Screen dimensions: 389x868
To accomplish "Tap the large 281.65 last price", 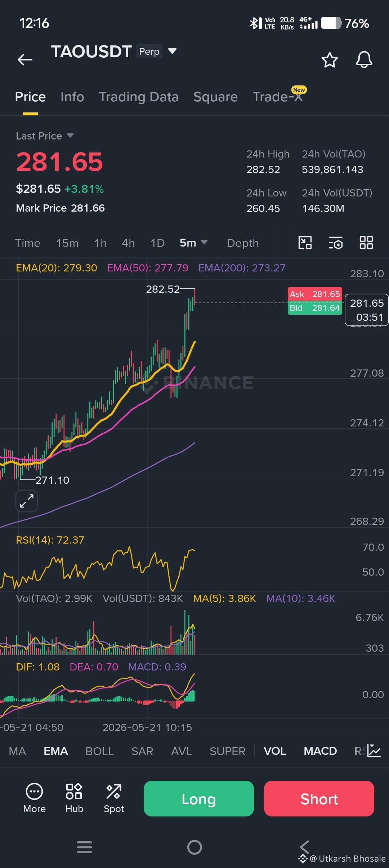I will click(x=59, y=162).
